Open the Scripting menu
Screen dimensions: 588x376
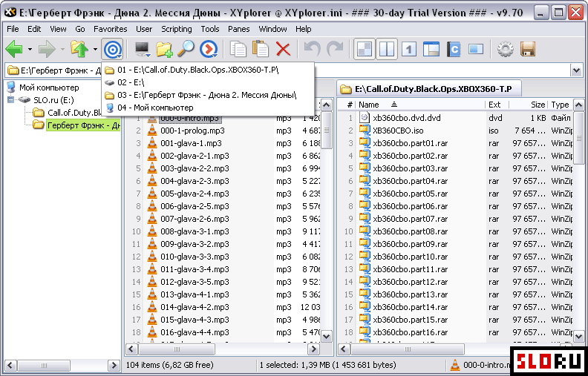(x=176, y=29)
